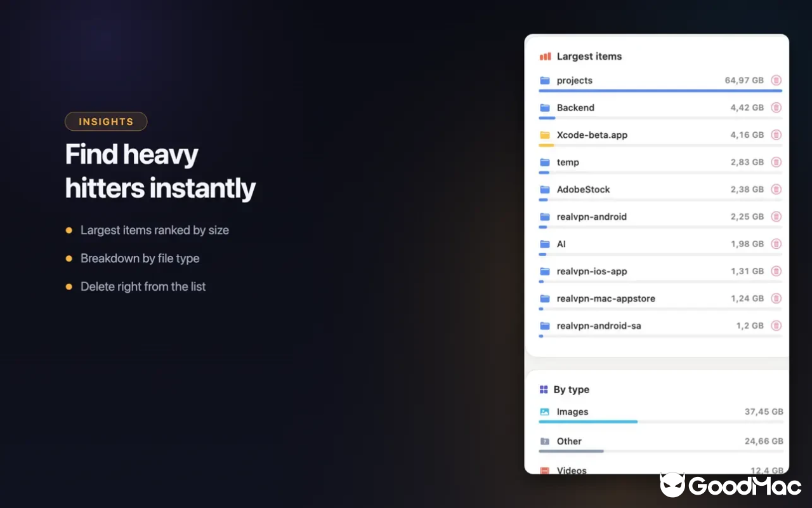This screenshot has height=508, width=812.
Task: Click the 1,98 GB size value
Action: click(747, 244)
